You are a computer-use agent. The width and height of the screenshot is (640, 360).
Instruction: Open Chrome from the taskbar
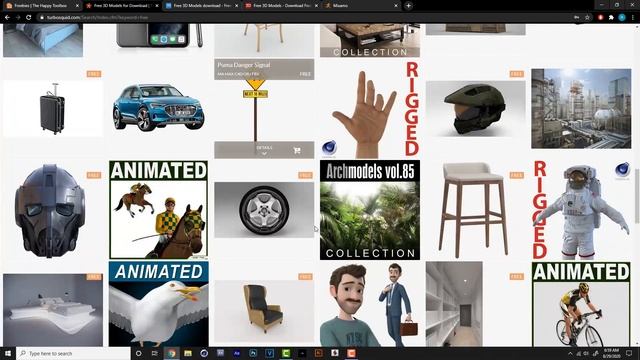(x=171, y=353)
